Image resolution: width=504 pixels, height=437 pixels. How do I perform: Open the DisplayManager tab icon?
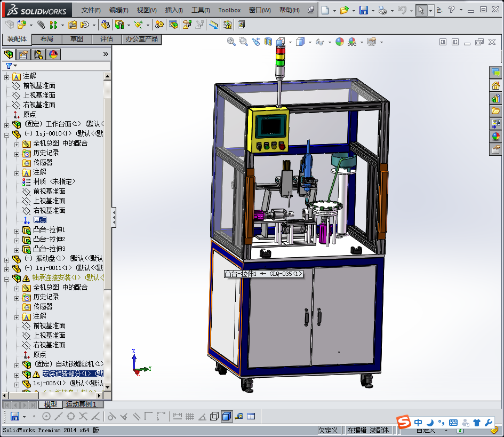point(53,54)
